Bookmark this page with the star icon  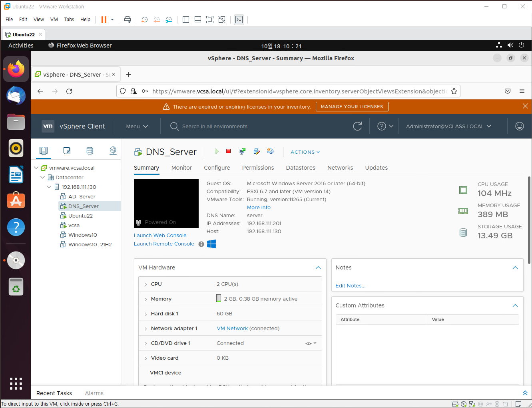[454, 91]
